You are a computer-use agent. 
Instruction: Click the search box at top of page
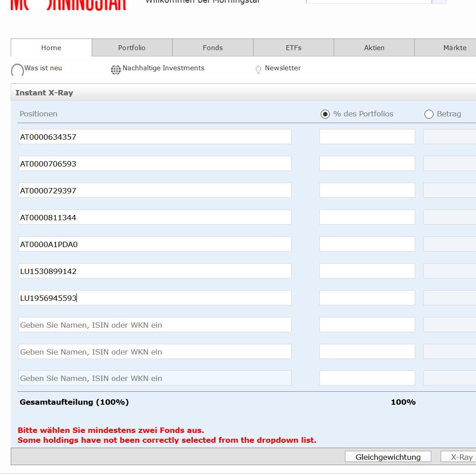(x=369, y=1)
